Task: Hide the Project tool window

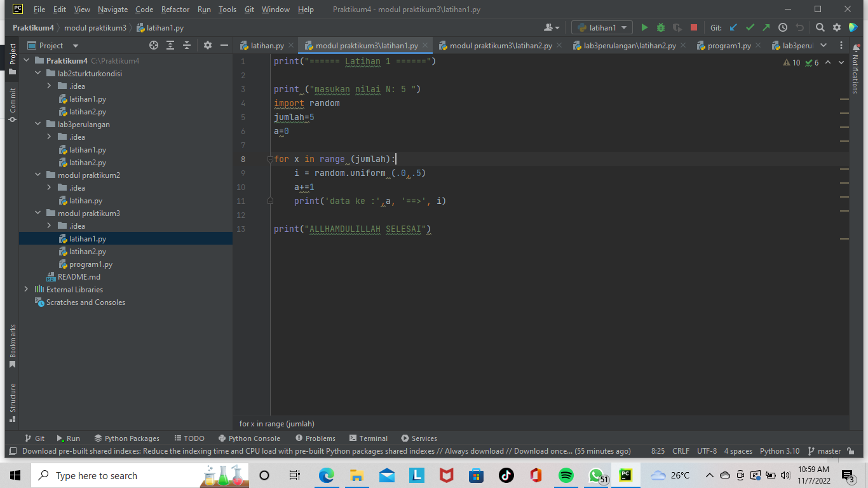Action: coord(224,45)
